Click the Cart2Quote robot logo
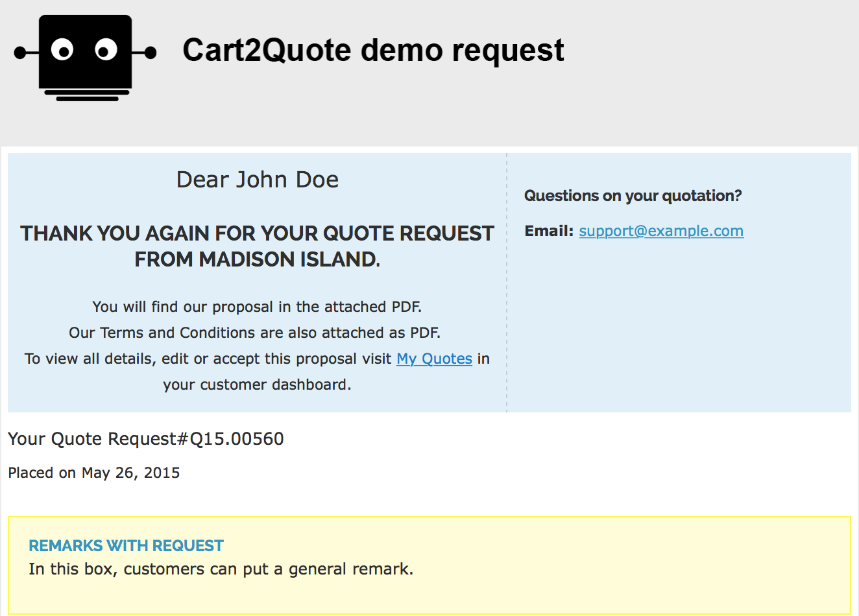Viewport: 859px width, 616px height. pos(86,58)
